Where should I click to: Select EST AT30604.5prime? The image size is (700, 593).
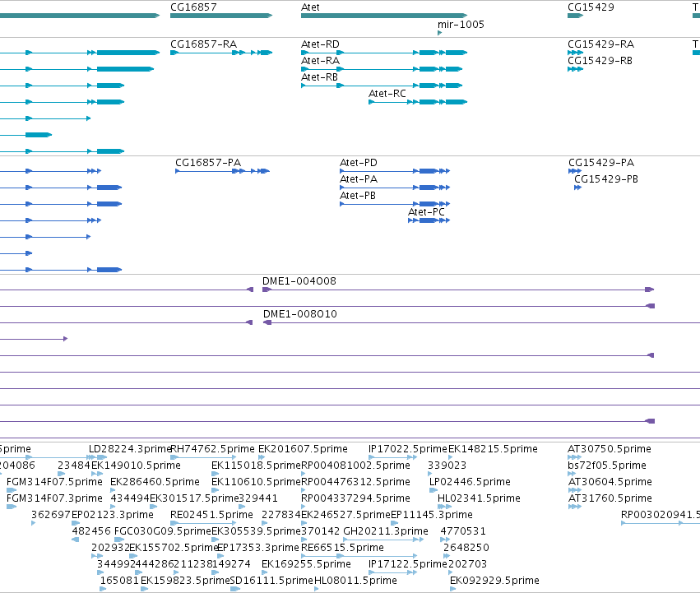pyautogui.click(x=610, y=482)
